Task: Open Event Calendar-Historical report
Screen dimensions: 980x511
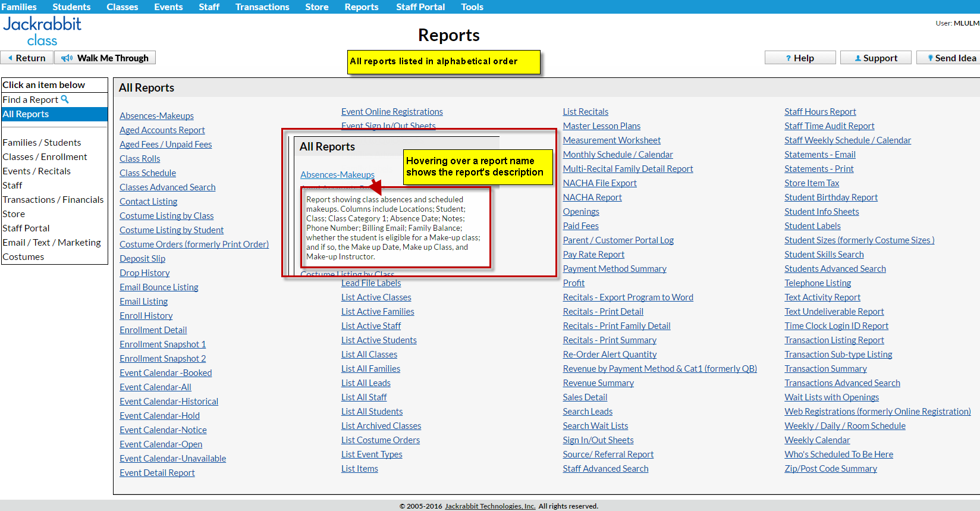Action: 169,402
